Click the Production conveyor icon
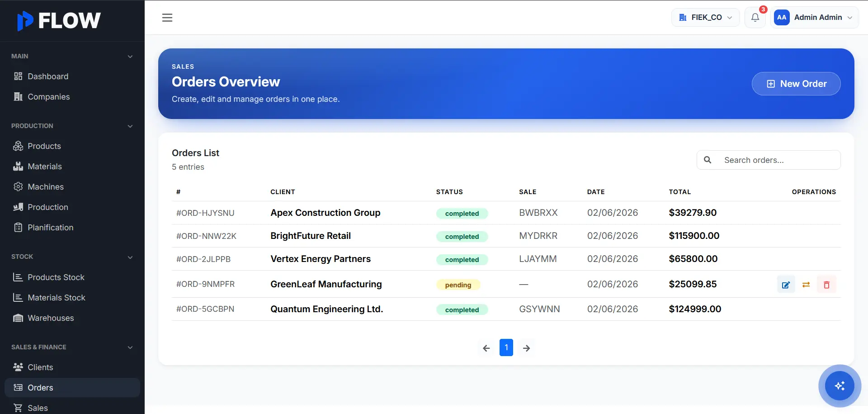Viewport: 868px width, 414px height. point(18,207)
